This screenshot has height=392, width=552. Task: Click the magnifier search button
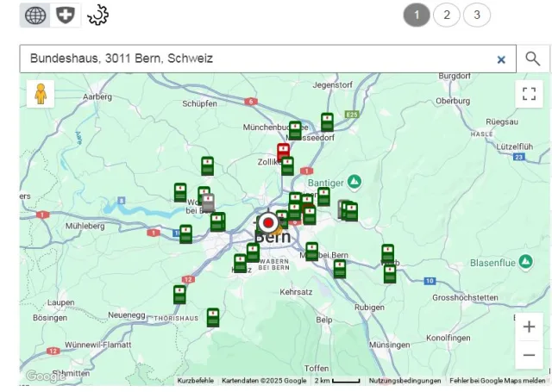coord(533,59)
